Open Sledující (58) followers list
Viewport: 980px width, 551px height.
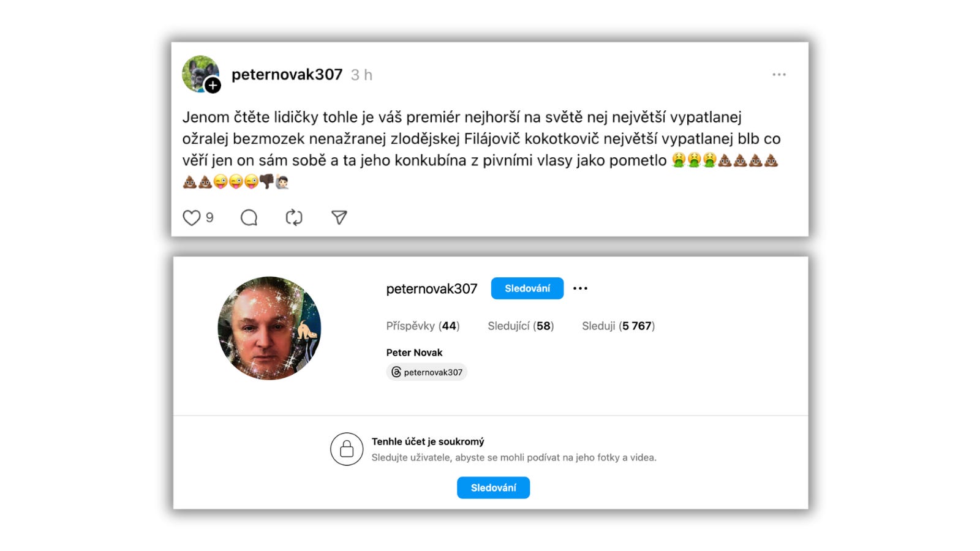[x=521, y=326]
